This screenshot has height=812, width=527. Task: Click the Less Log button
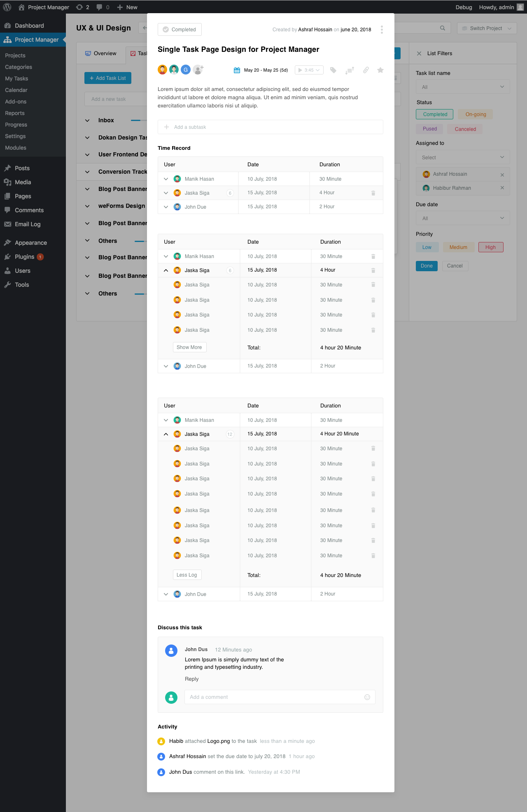click(187, 575)
